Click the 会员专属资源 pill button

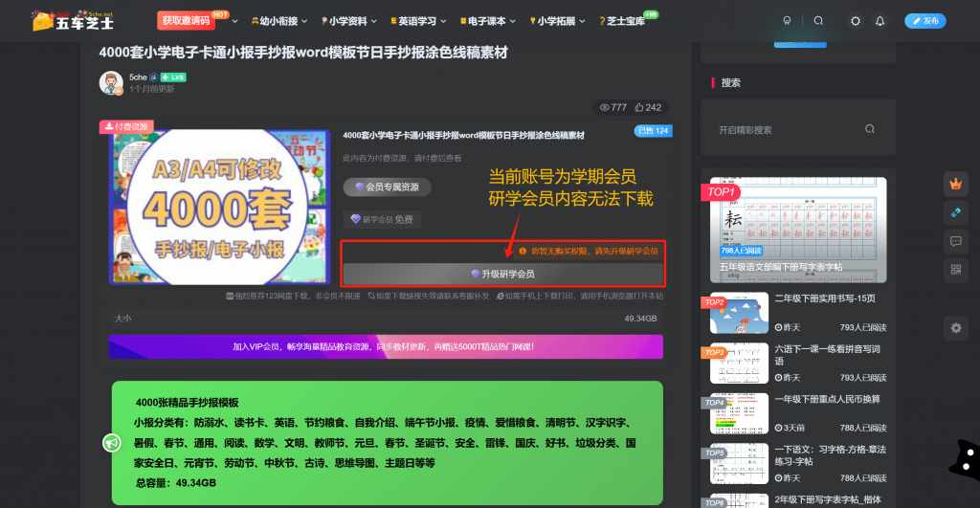tap(387, 187)
